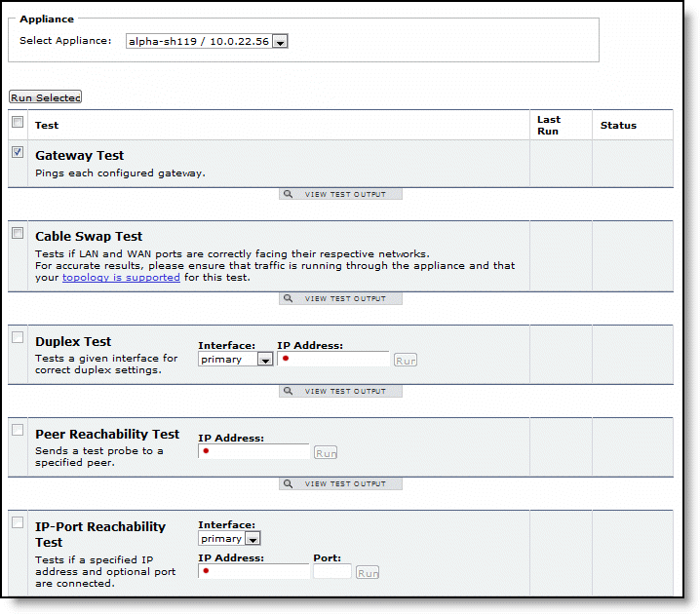
Task: Uncheck the Gateway Test checkbox
Action: pos(18,153)
